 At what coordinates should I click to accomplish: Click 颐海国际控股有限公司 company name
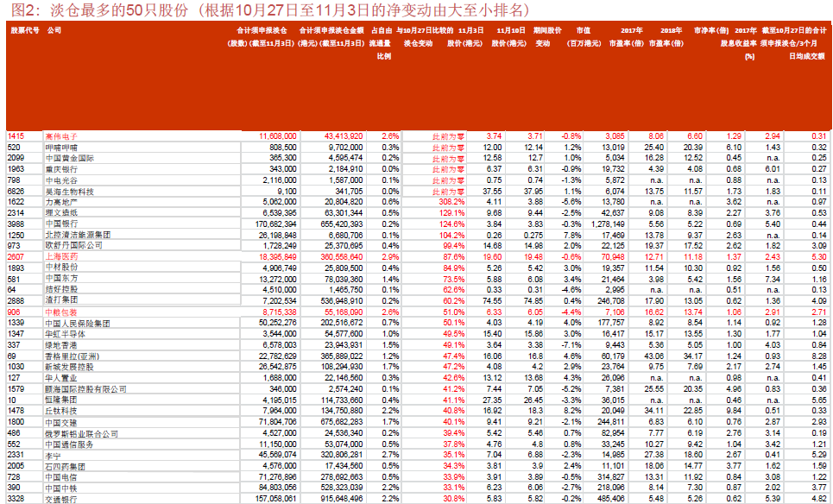[86, 389]
